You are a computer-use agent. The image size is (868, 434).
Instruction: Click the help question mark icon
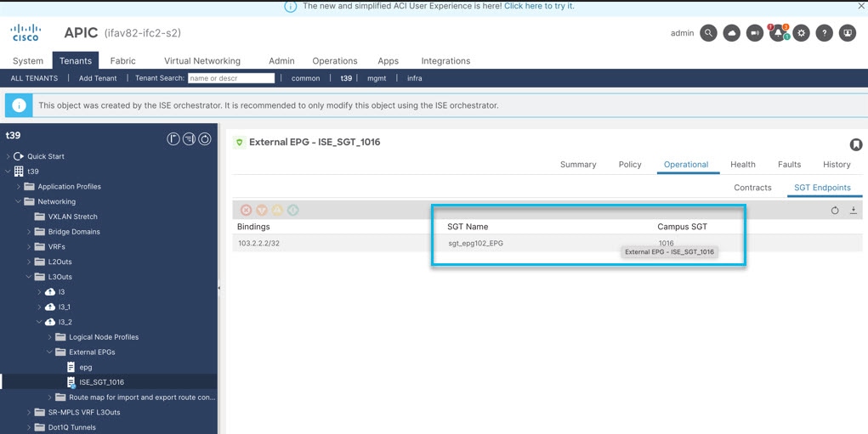tap(825, 33)
